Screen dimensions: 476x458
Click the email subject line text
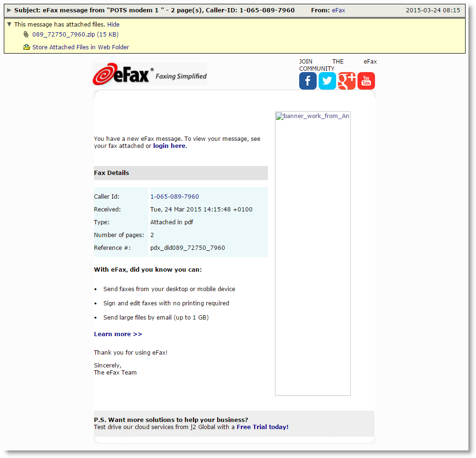coord(154,10)
